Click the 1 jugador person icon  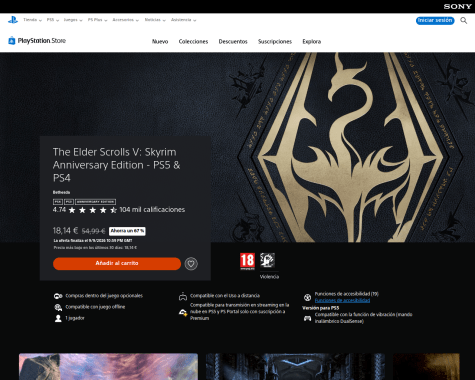pos(58,318)
